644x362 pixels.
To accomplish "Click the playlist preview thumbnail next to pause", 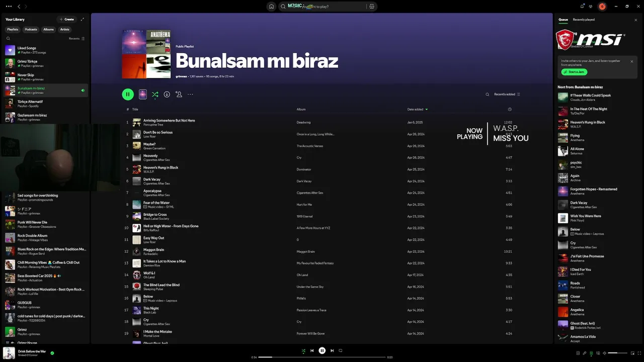I will pyautogui.click(x=143, y=94).
